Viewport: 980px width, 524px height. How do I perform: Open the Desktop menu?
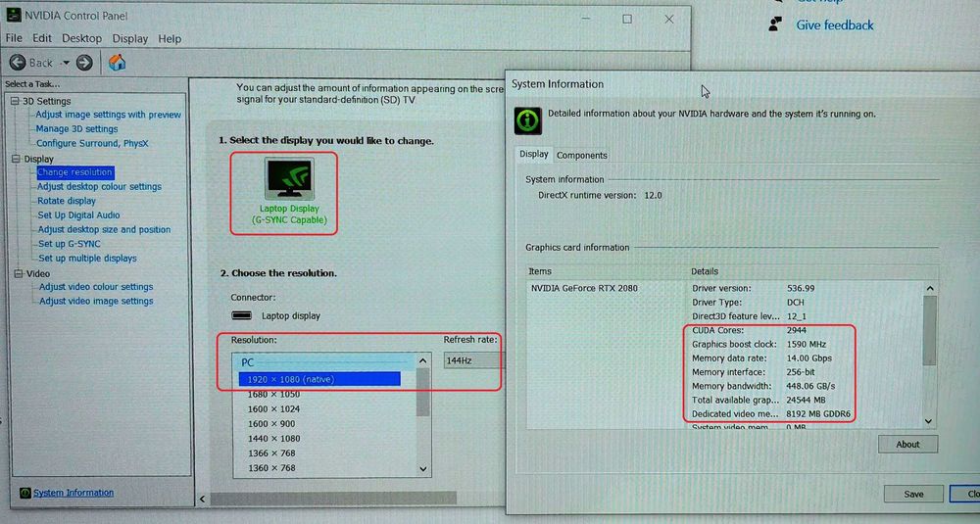click(82, 39)
